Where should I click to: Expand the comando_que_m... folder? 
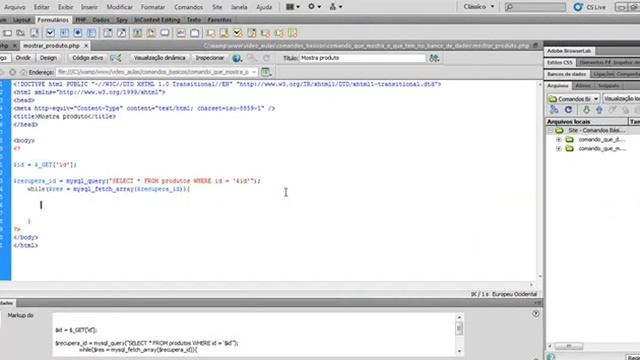559,149
